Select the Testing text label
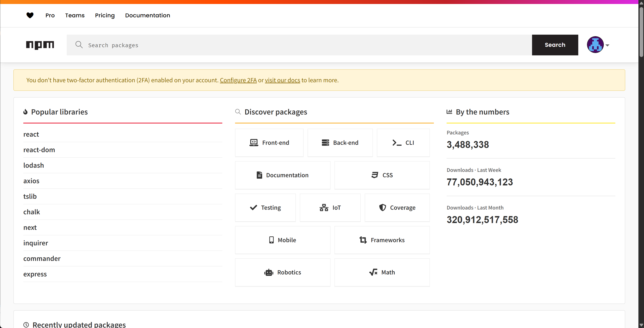Image resolution: width=644 pixels, height=328 pixels. point(271,208)
